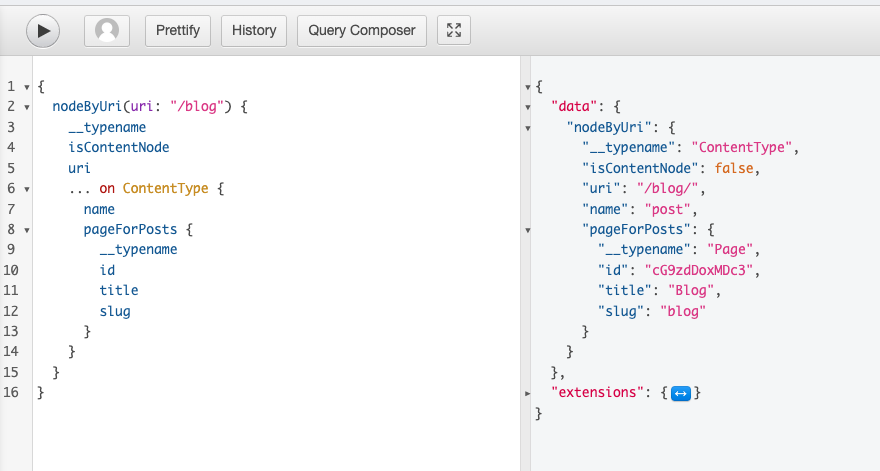Fold the pageForPosts selection on line 8

(26, 230)
